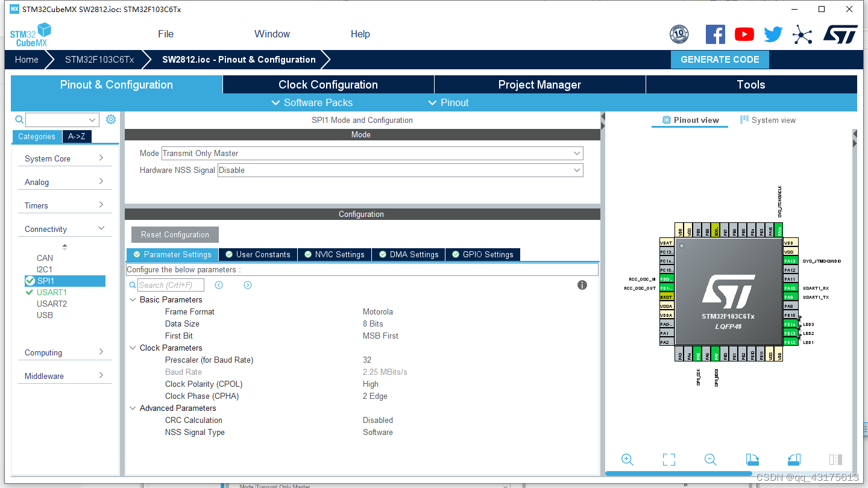Click Reset Configuration button
This screenshot has width=868, height=488.
(x=175, y=234)
